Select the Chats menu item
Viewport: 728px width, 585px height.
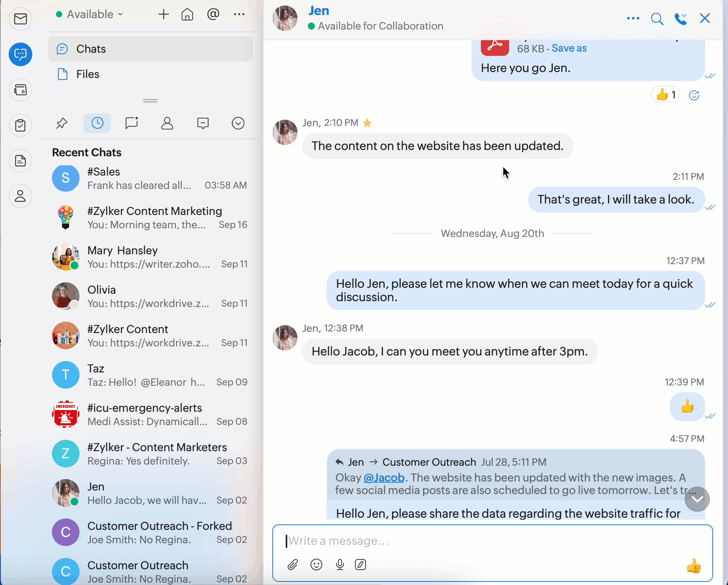click(150, 49)
